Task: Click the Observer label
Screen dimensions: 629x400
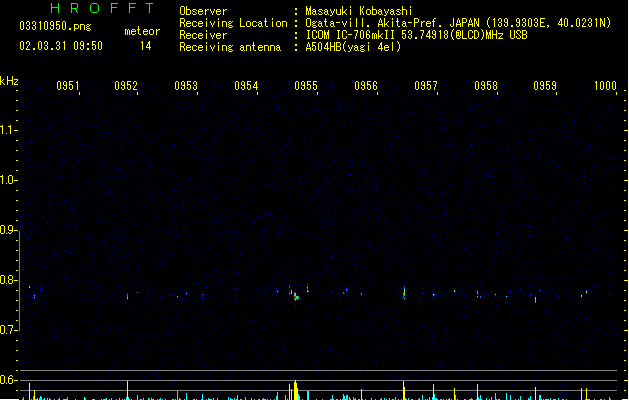Action: (x=203, y=11)
